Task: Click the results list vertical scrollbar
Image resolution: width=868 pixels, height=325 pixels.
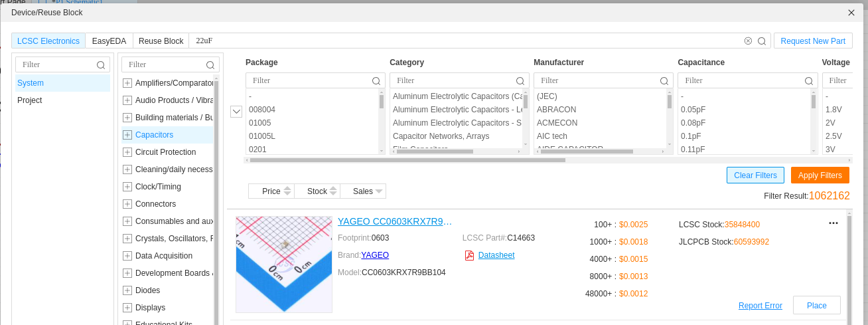Action: (x=849, y=269)
